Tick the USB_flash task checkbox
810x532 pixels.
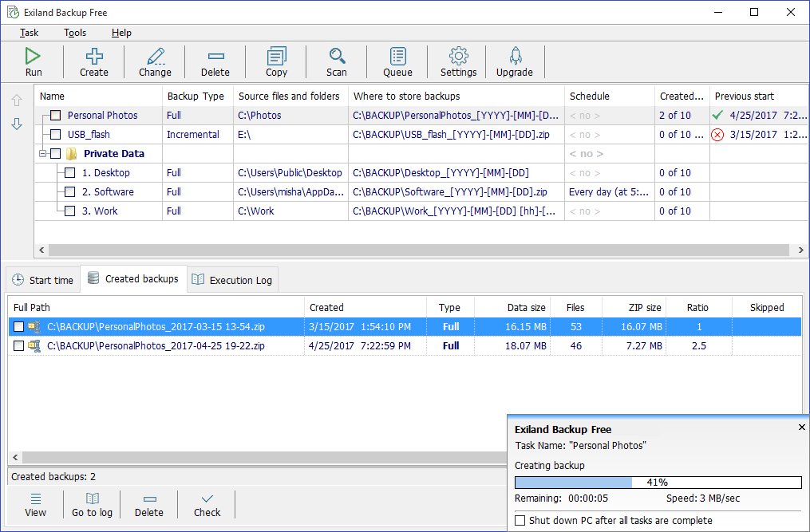(55, 135)
